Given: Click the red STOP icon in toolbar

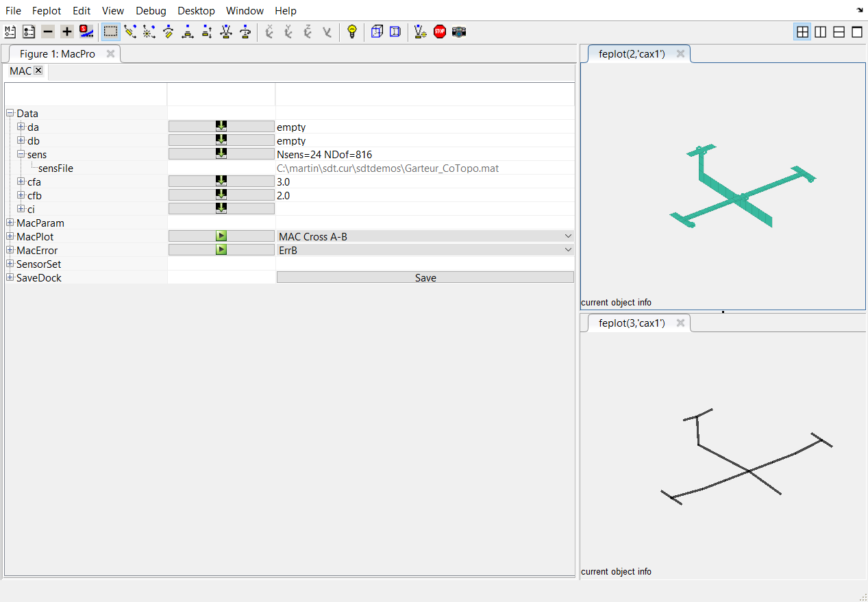Looking at the screenshot, I should (440, 32).
